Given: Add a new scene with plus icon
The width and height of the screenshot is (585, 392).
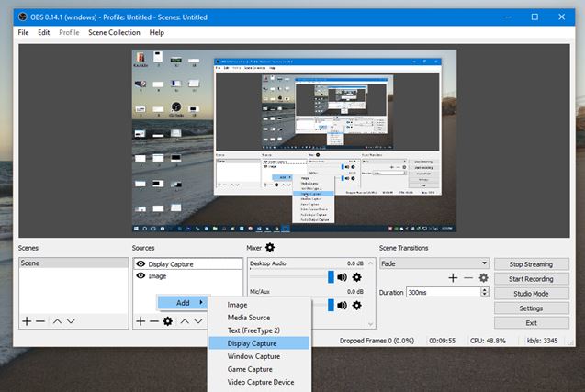Looking at the screenshot, I should point(27,320).
